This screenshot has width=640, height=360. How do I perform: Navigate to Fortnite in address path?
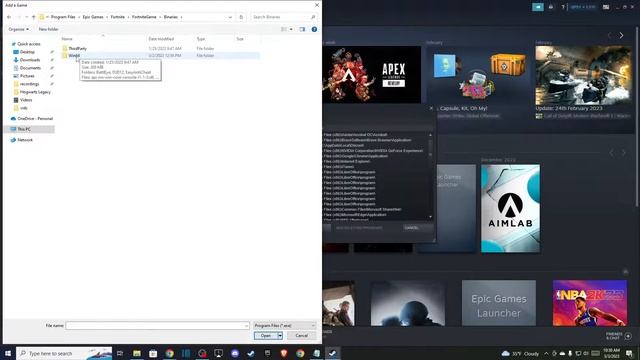point(118,17)
